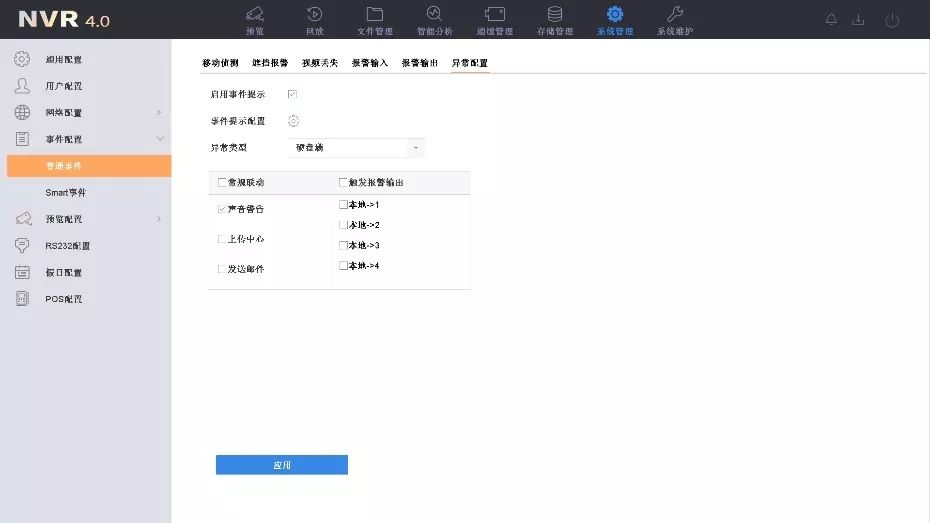Open the download tray icon in header

(x=858, y=20)
